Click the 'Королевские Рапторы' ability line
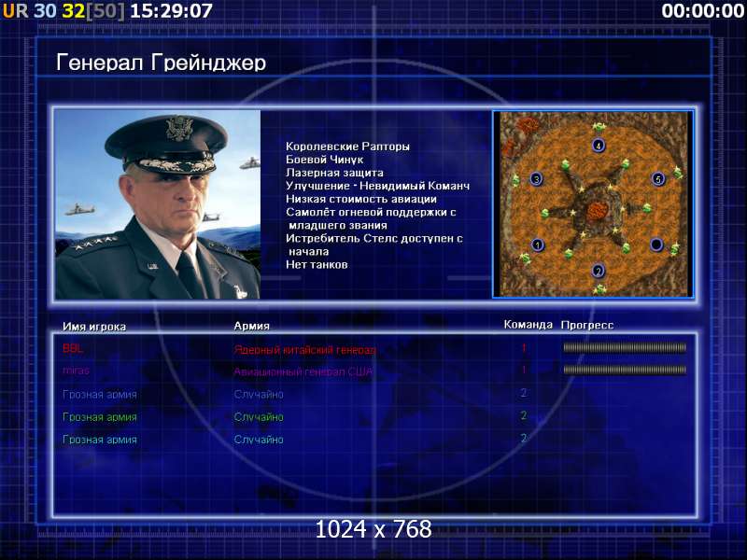This screenshot has height=560, width=747. (347, 147)
